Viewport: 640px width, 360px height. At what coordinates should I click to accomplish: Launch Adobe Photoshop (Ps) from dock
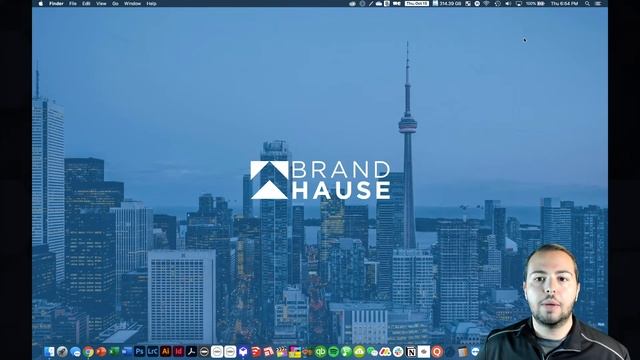coord(140,351)
